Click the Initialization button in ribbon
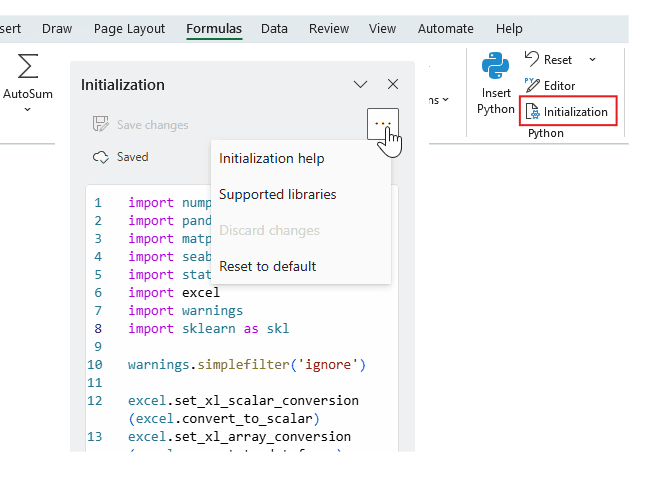 pos(568,111)
